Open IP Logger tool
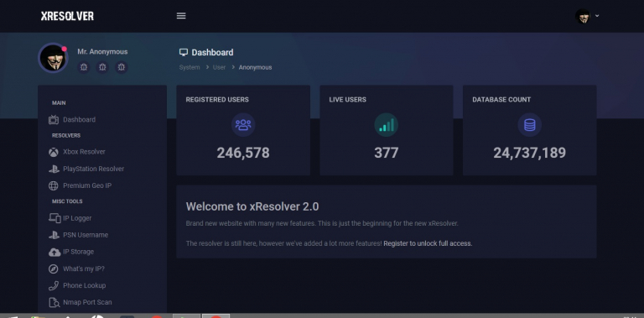 tap(77, 218)
